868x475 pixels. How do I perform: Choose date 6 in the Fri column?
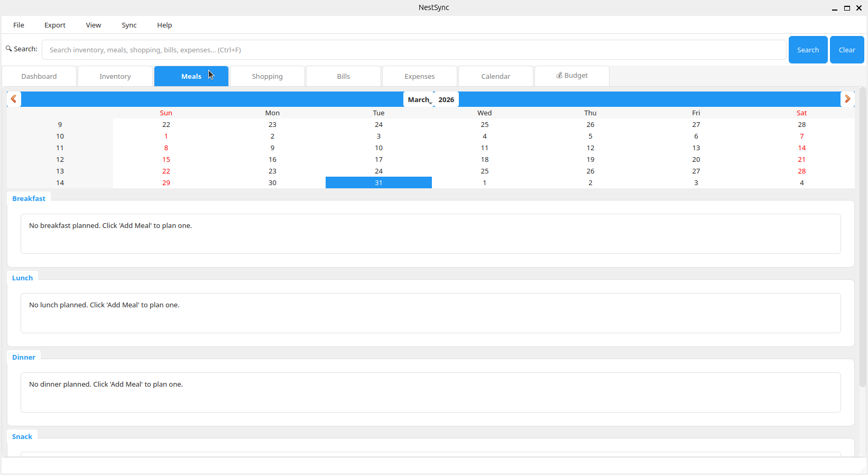[696, 136]
